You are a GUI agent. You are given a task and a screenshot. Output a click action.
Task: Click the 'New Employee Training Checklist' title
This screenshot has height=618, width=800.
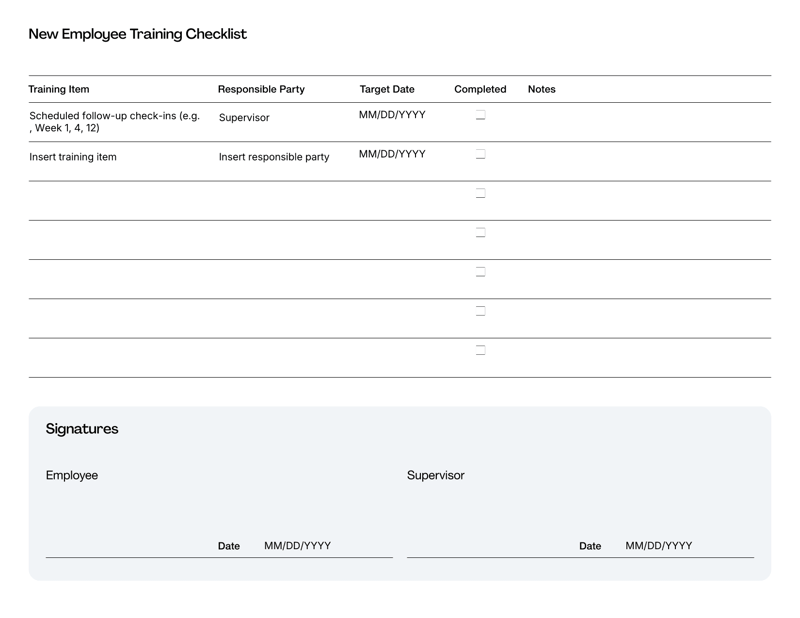140,33
